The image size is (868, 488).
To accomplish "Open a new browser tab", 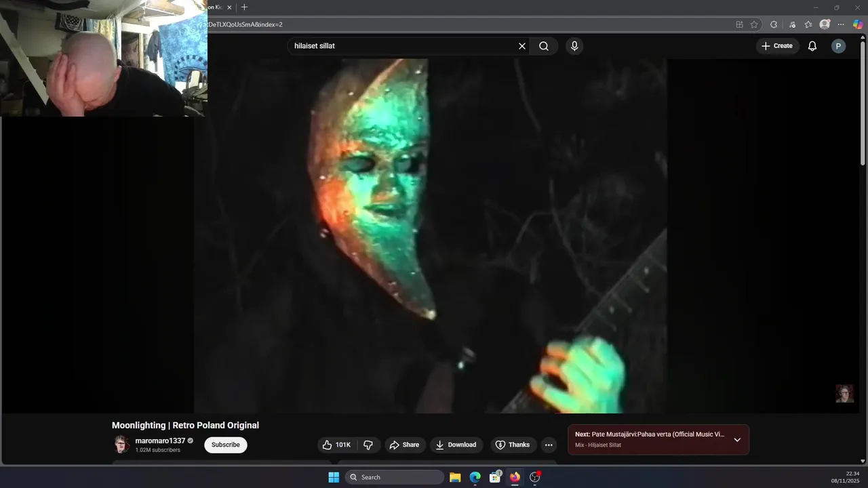I will tap(244, 7).
